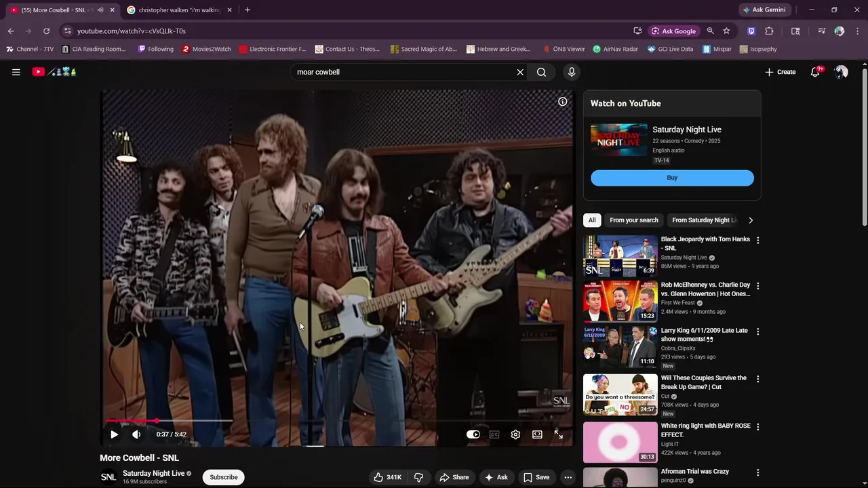Open Black Jeopardy with Tom Hanks thumbnail
The image size is (868, 488).
pos(620,256)
